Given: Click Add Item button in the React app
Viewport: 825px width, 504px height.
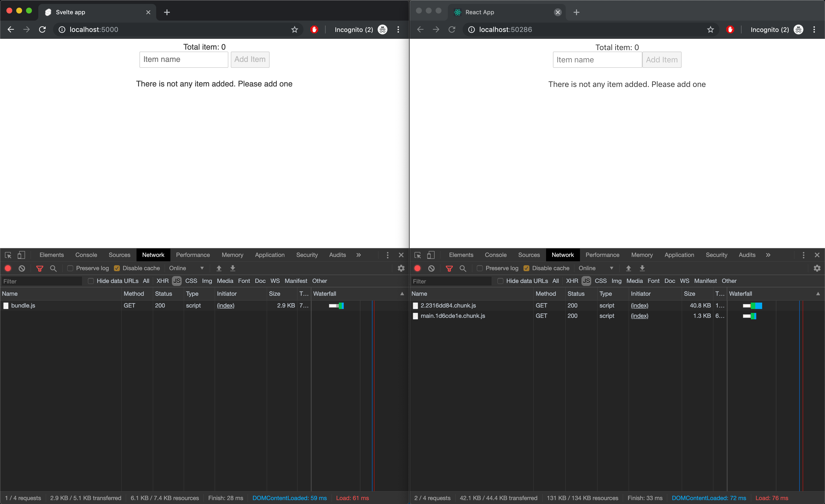Looking at the screenshot, I should click(x=662, y=60).
